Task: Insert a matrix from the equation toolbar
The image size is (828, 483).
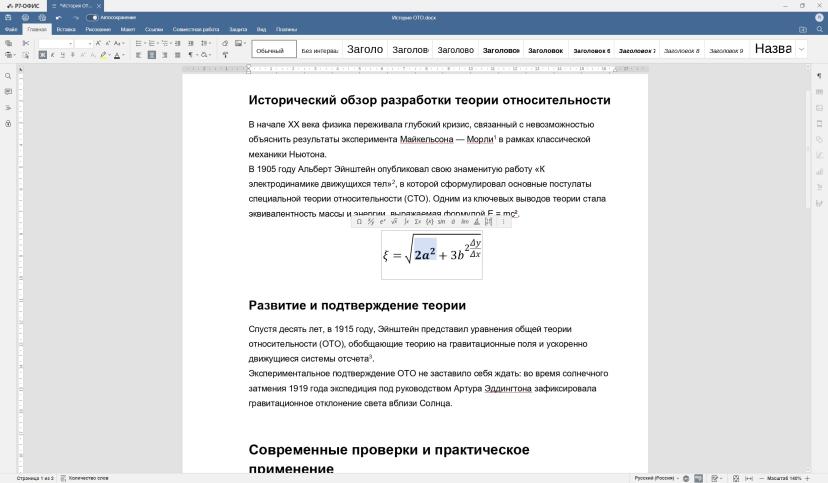Action: tap(488, 222)
